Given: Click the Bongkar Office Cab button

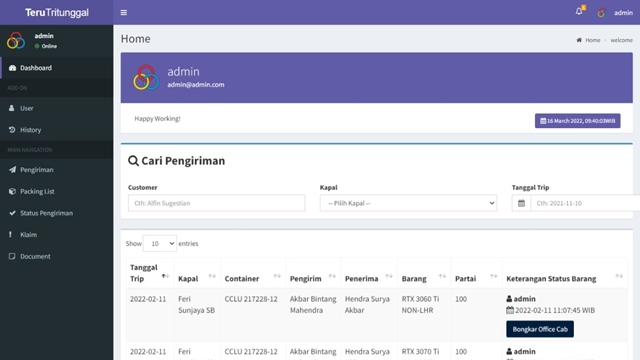Looking at the screenshot, I should 540,329.
